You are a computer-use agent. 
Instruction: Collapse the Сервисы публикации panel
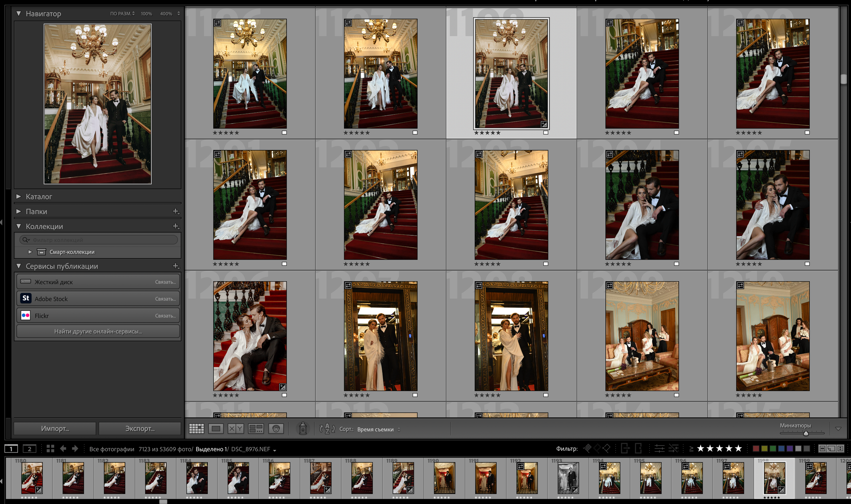coord(19,266)
